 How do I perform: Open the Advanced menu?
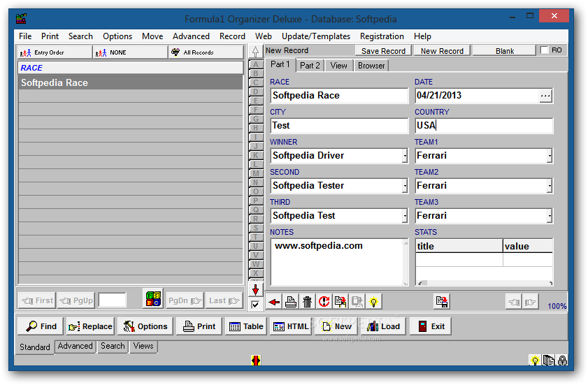(x=191, y=36)
